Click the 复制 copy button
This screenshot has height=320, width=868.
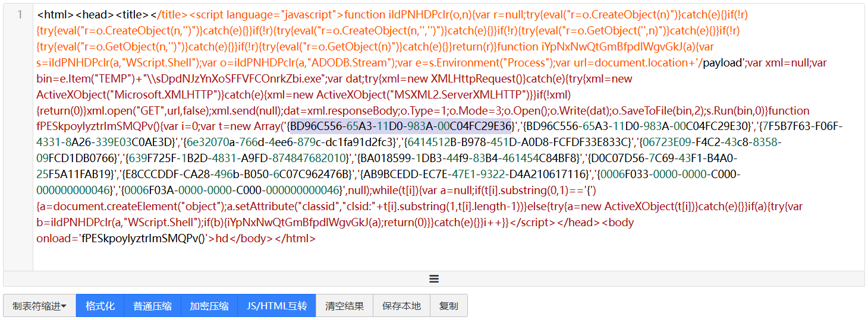coord(449,306)
